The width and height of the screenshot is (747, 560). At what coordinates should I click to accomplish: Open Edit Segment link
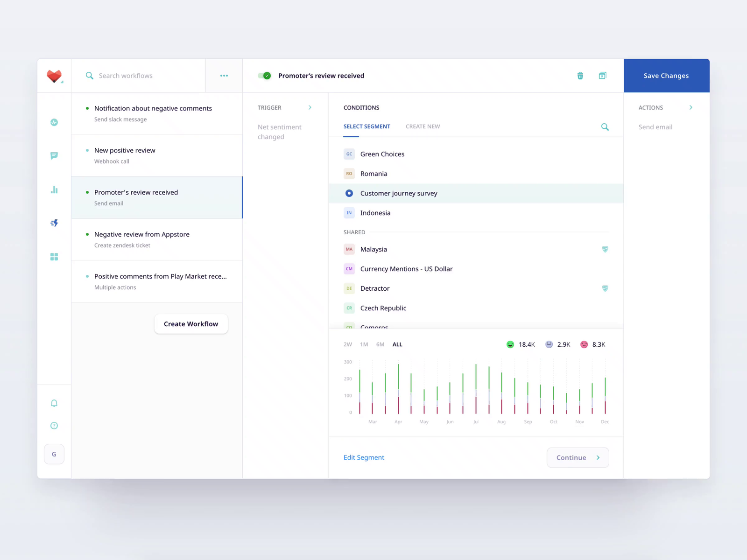tap(364, 457)
